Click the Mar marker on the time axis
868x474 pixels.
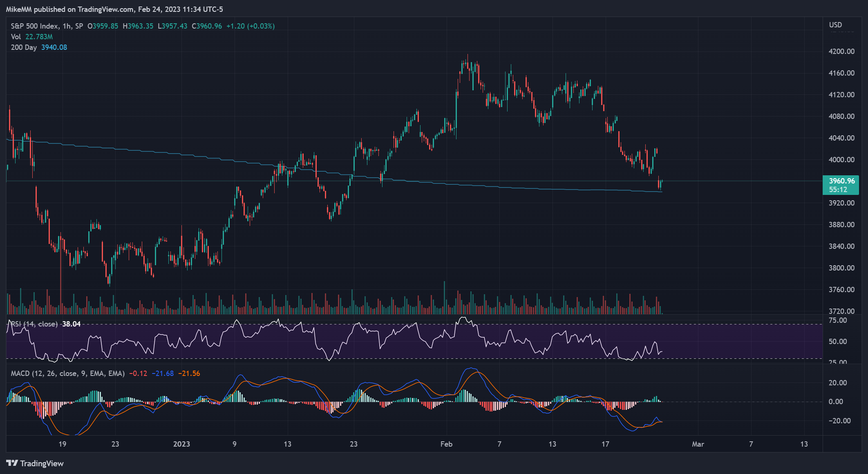click(698, 444)
